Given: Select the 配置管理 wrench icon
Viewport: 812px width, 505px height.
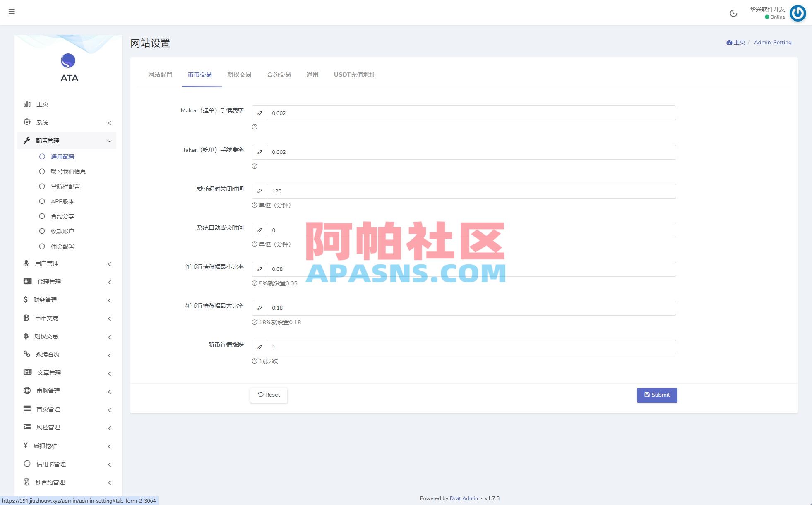Looking at the screenshot, I should click(26, 140).
